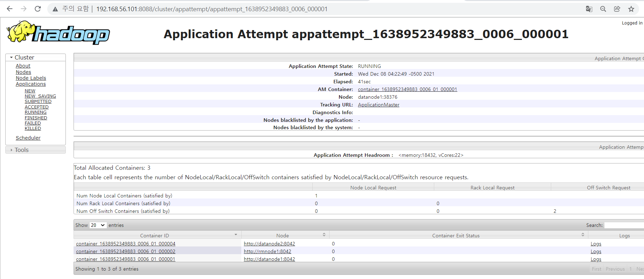Screen dimensions: 644x279
Task: Open the translate page icon
Action: click(x=589, y=9)
